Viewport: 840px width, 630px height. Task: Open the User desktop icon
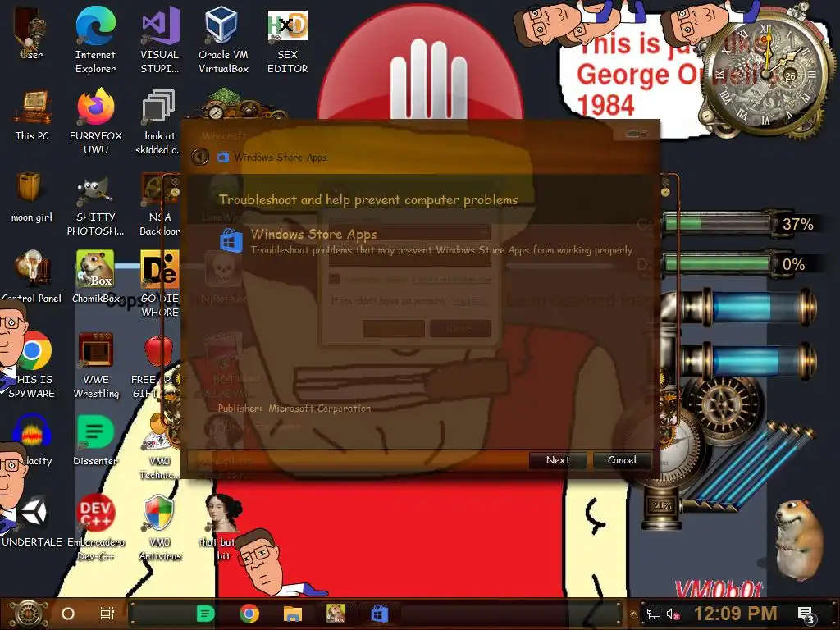(x=32, y=31)
